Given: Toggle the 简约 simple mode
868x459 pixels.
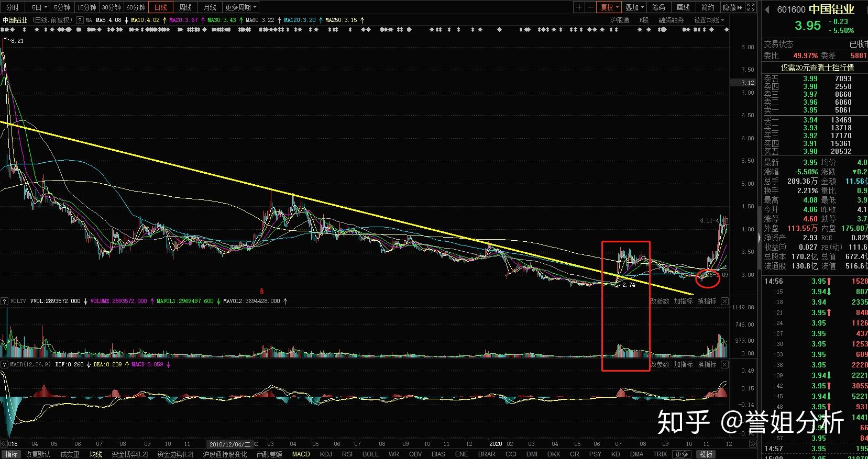Looking at the screenshot, I should tap(708, 7).
